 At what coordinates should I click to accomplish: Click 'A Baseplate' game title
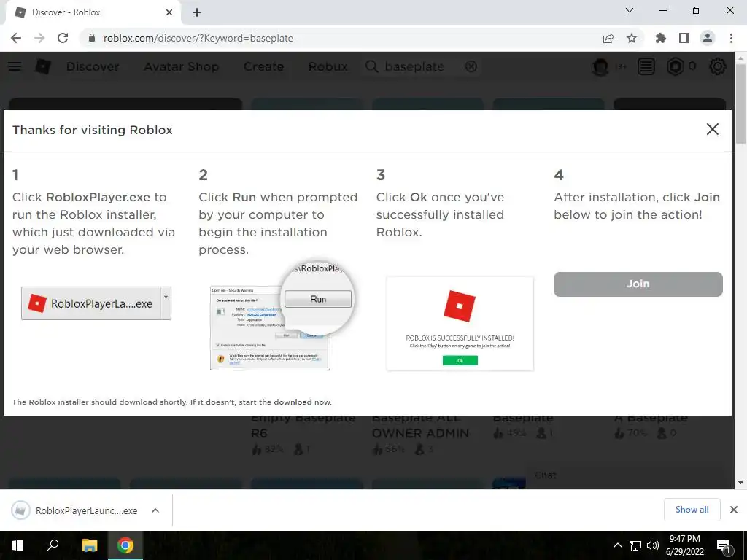(x=651, y=419)
